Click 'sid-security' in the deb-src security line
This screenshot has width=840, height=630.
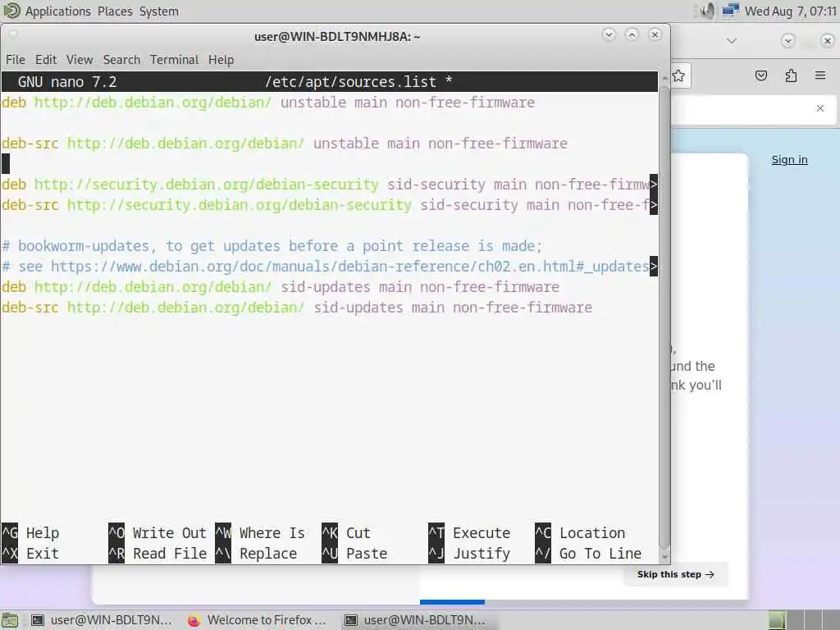click(468, 205)
